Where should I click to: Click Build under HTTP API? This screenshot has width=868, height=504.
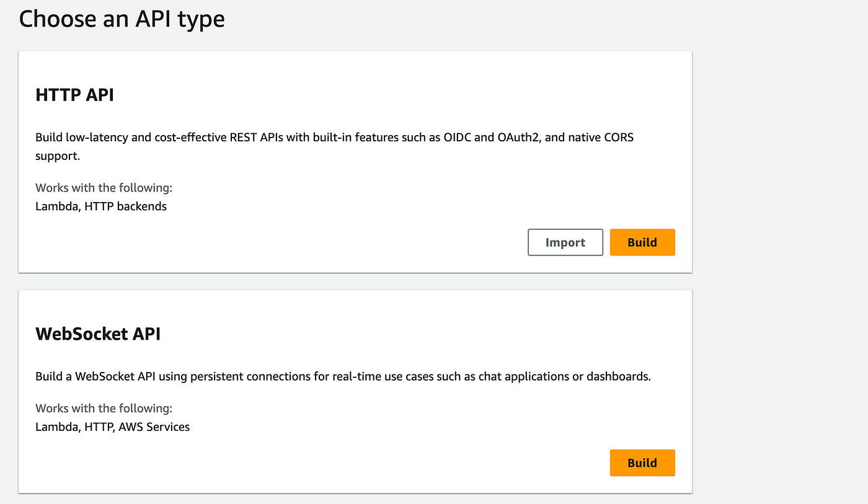[x=642, y=242]
